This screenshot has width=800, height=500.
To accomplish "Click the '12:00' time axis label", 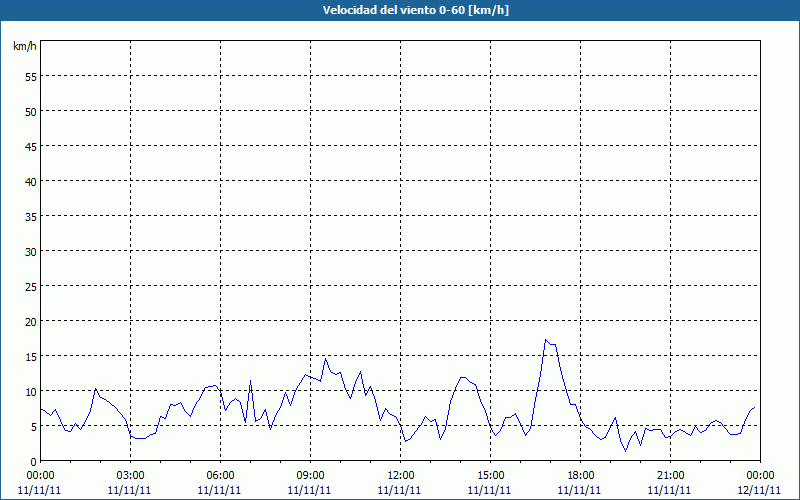I will [x=401, y=476].
